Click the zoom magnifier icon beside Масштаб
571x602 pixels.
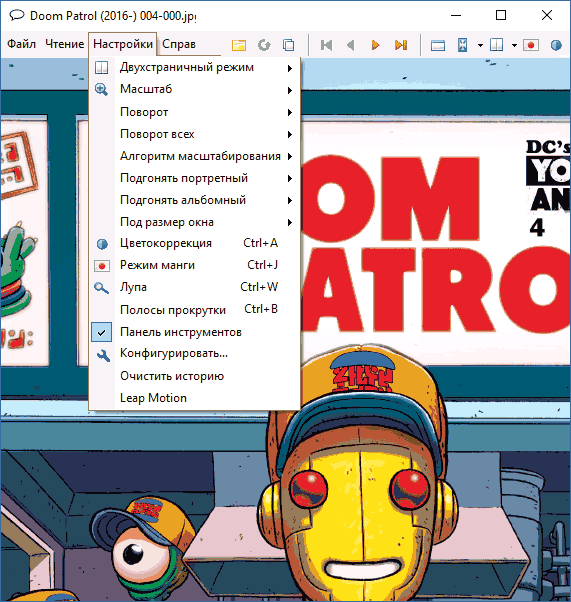(x=102, y=89)
